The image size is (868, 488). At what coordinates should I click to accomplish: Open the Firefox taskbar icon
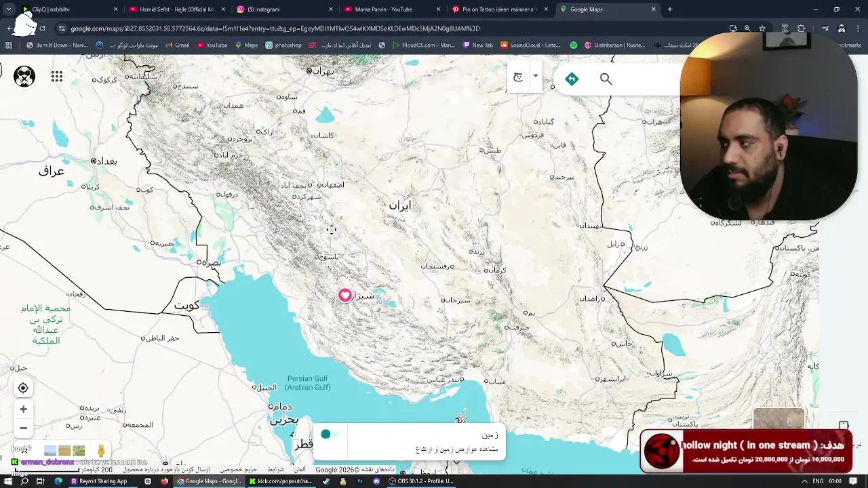coord(164,481)
